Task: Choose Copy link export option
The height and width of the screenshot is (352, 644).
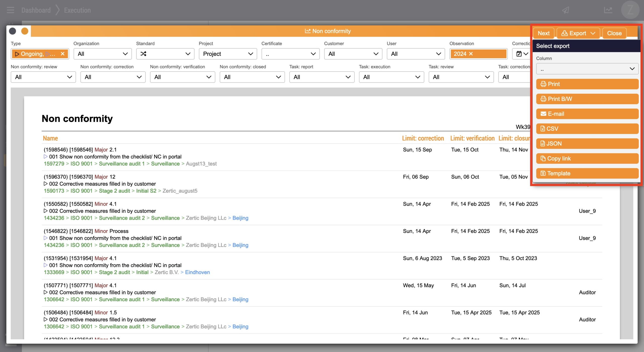Action: point(587,158)
